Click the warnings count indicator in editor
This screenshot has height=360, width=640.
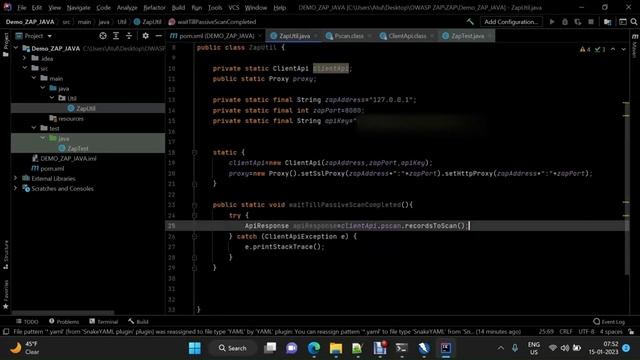tap(585, 49)
